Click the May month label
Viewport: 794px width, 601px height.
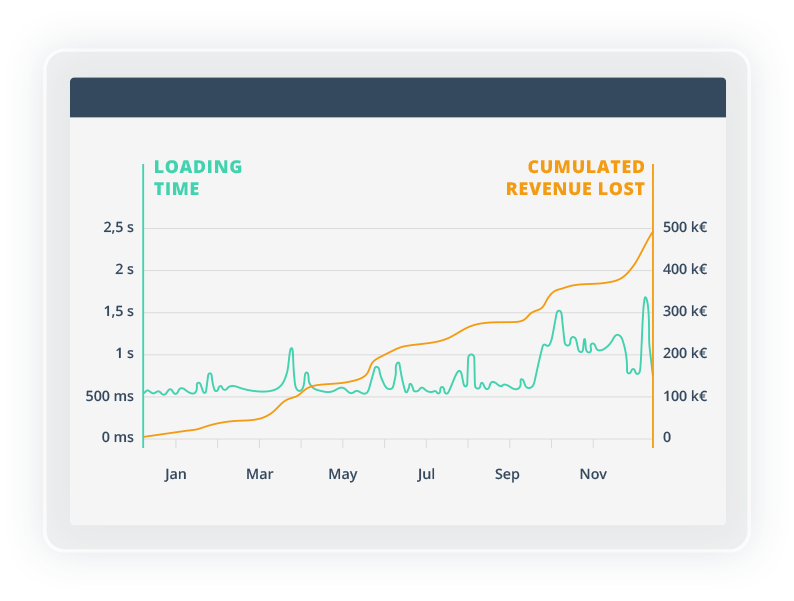click(343, 474)
